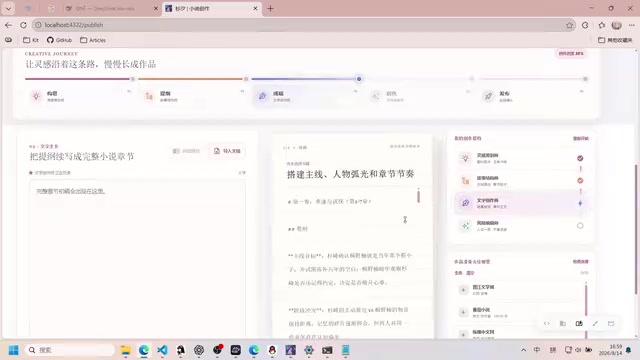Open the GitHub bookmark
The height and width of the screenshot is (360, 640).
click(60, 40)
